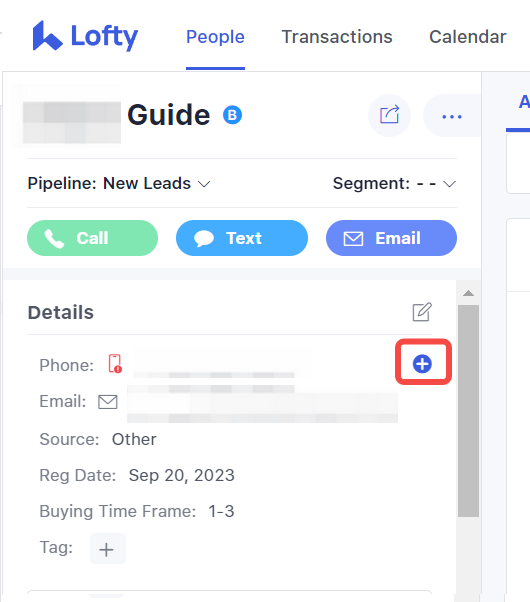Add a tag with the plus button

[108, 548]
